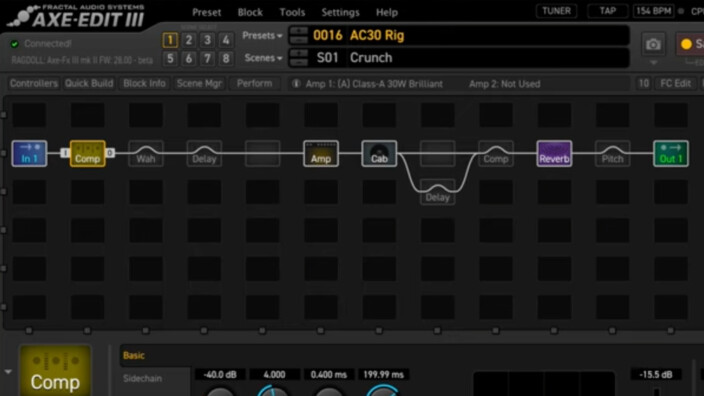Collapse the block editor panel arrow
Image resolution: width=704 pixels, height=396 pixels.
8,372
